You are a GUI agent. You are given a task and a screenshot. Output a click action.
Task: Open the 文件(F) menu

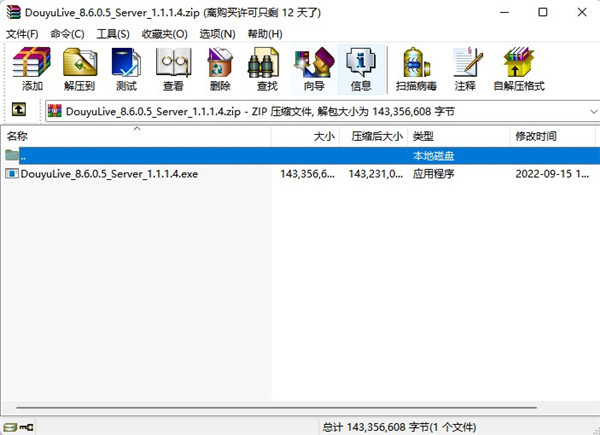22,34
